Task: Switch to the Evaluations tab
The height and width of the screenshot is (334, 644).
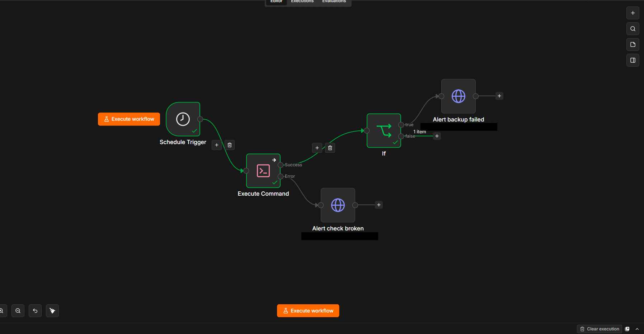Action: pyautogui.click(x=334, y=2)
